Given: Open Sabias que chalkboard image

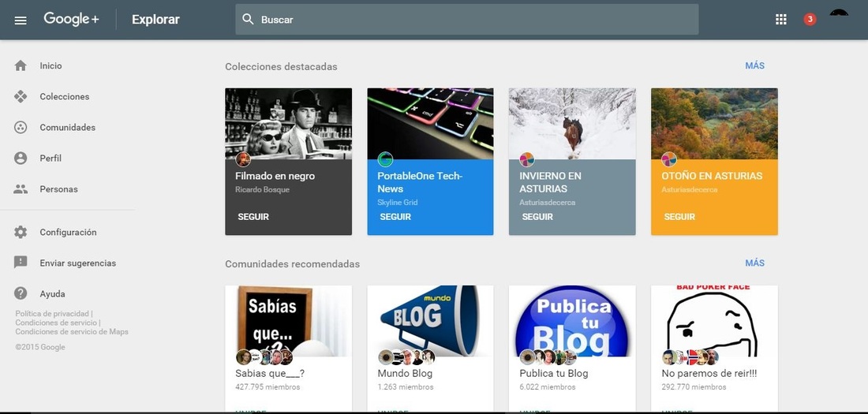Looking at the screenshot, I should coord(288,321).
